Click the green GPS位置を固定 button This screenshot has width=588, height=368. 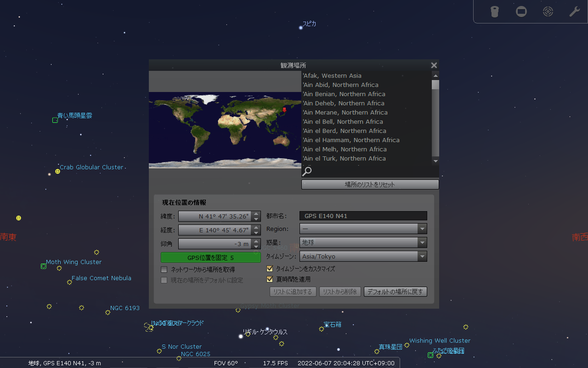pos(211,258)
